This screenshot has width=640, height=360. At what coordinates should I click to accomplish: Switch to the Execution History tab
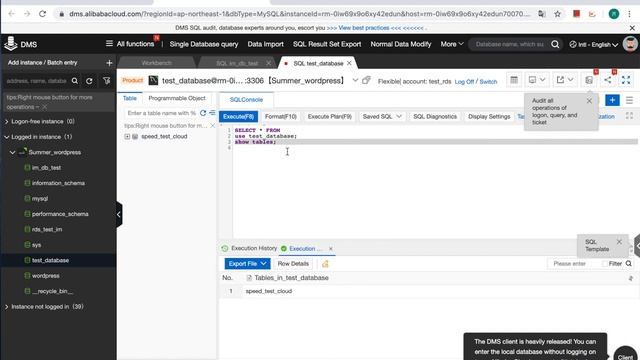coord(253,248)
